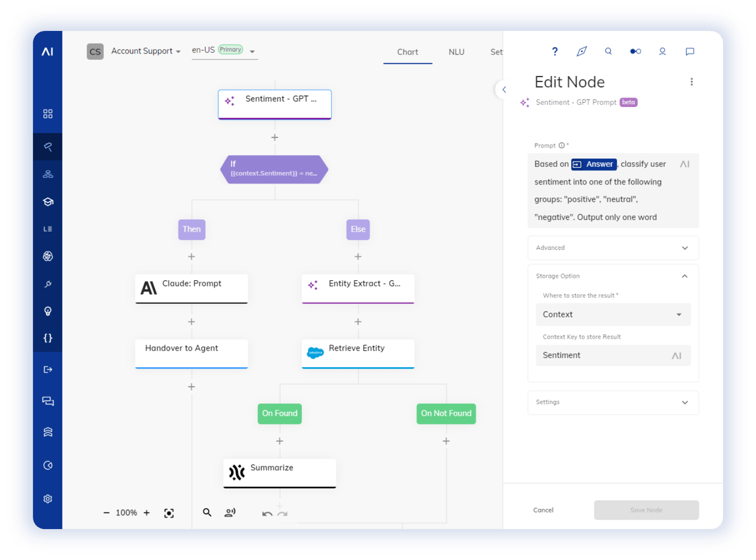Toggle the dark mode switch in top panel

(x=636, y=51)
